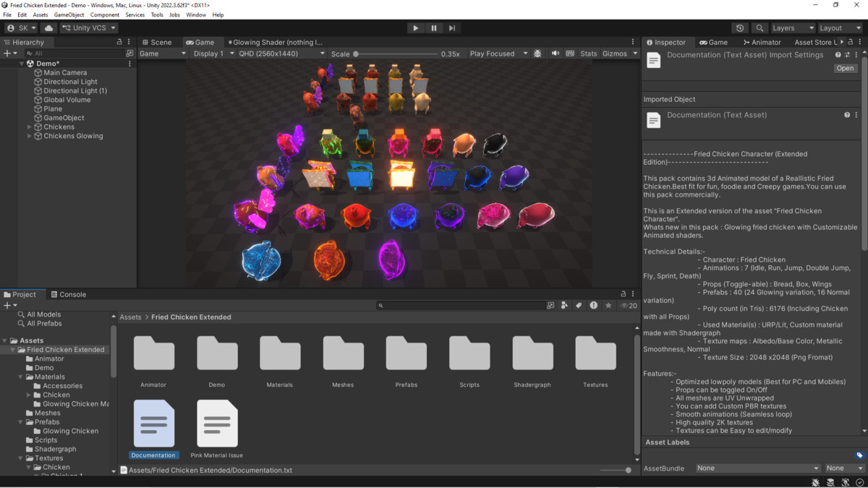Switch to the Animator tab
The width and height of the screenshot is (868, 488).
(x=762, y=42)
